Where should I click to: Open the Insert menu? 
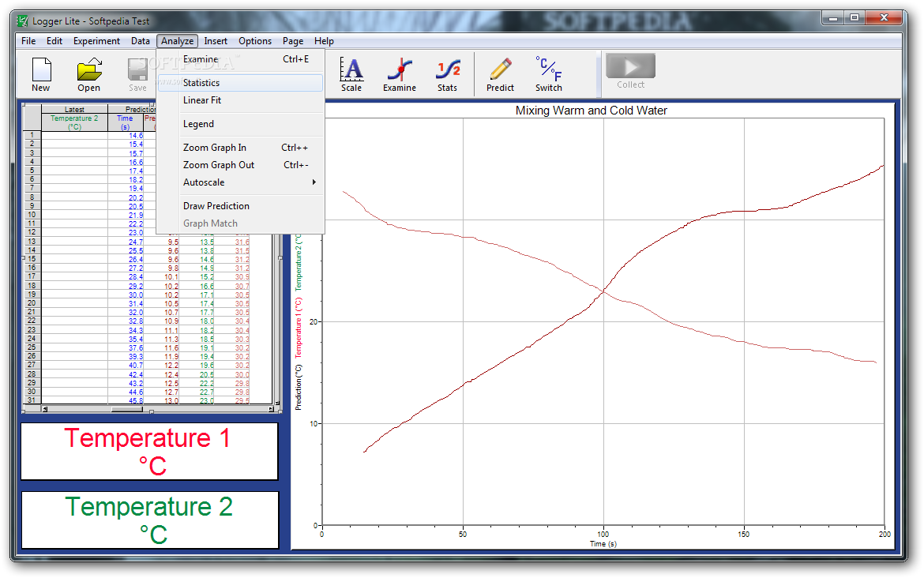pos(216,40)
